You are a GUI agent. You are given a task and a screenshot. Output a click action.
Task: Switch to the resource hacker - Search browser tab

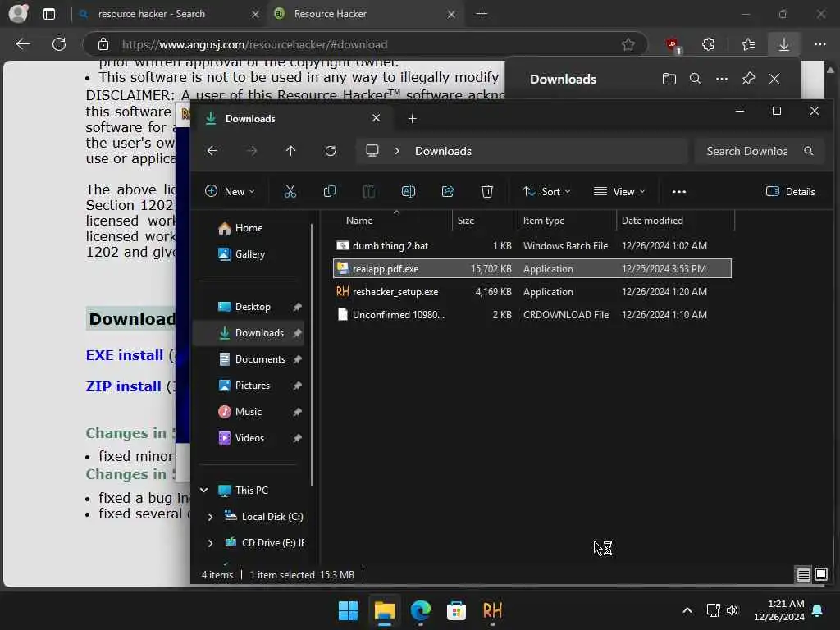pos(167,14)
